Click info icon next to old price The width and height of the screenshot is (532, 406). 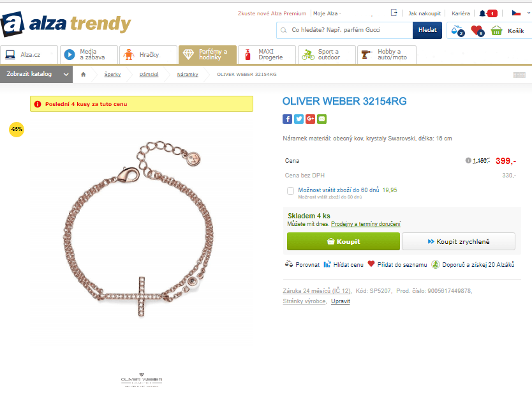(x=468, y=160)
